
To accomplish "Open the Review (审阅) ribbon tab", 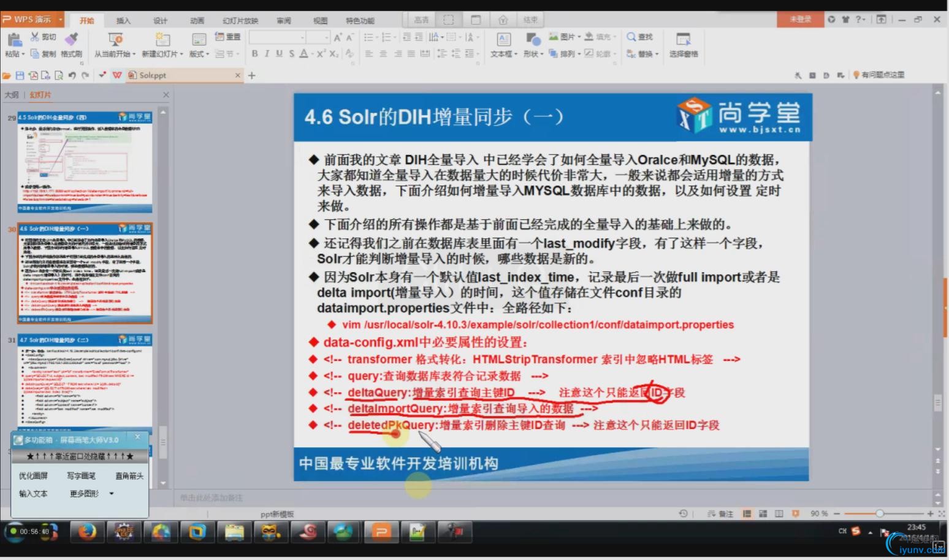I will tap(284, 20).
